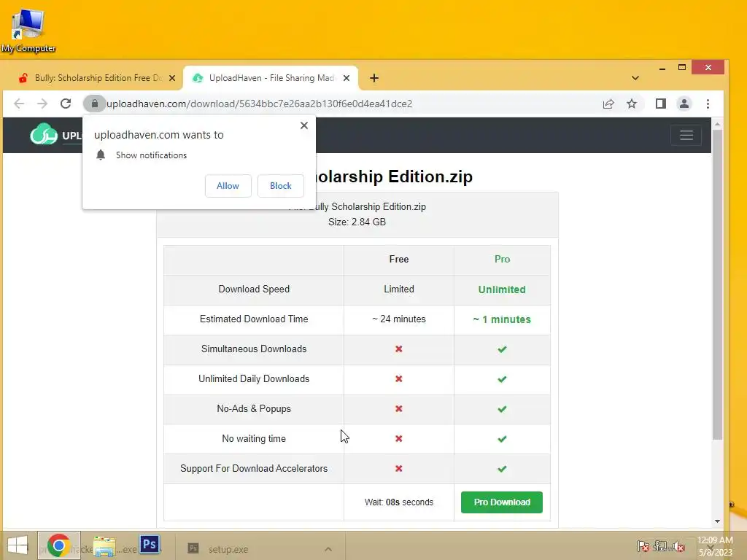Expand the tab search chevron
This screenshot has width=747, height=560.
tap(635, 78)
